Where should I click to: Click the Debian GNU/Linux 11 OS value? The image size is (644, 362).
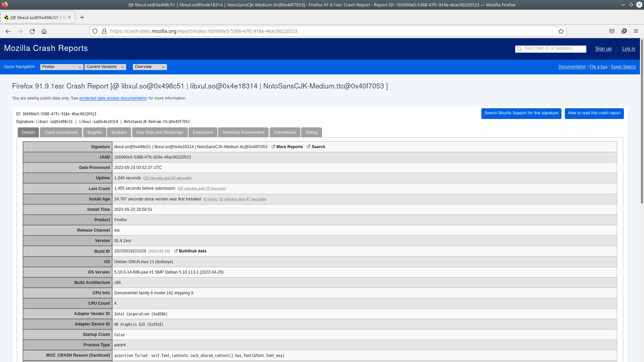(144, 262)
